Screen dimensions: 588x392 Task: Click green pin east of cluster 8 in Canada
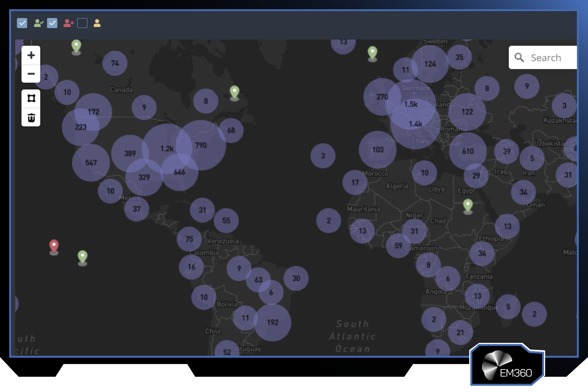point(234,93)
